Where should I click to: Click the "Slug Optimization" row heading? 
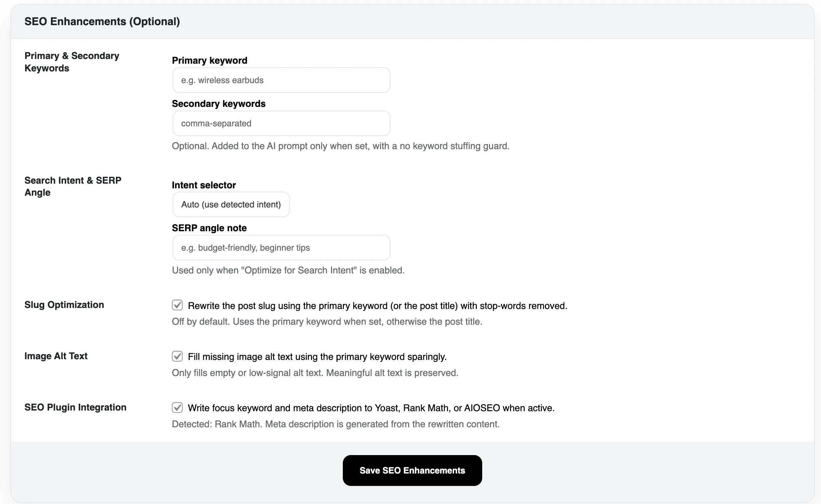click(x=64, y=305)
